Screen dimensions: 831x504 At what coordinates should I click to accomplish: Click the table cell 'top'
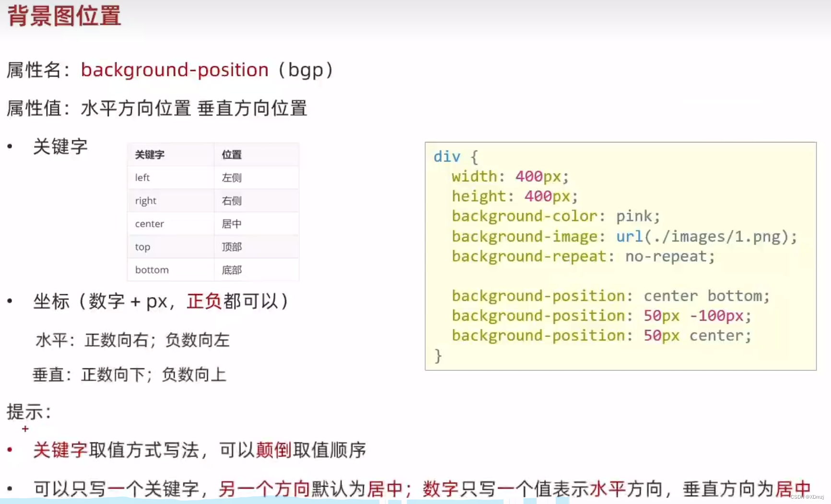[170, 247]
